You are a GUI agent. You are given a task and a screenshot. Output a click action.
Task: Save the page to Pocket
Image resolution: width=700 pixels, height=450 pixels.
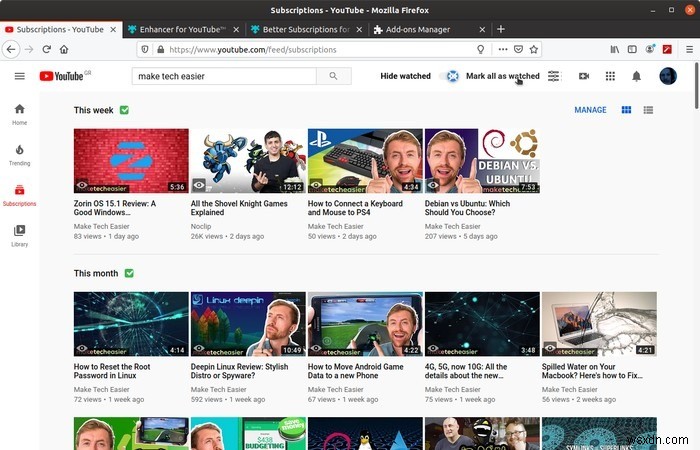click(518, 49)
